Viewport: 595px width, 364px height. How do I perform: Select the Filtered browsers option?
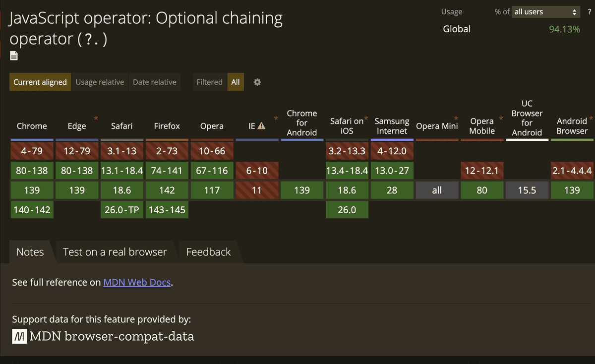[209, 82]
